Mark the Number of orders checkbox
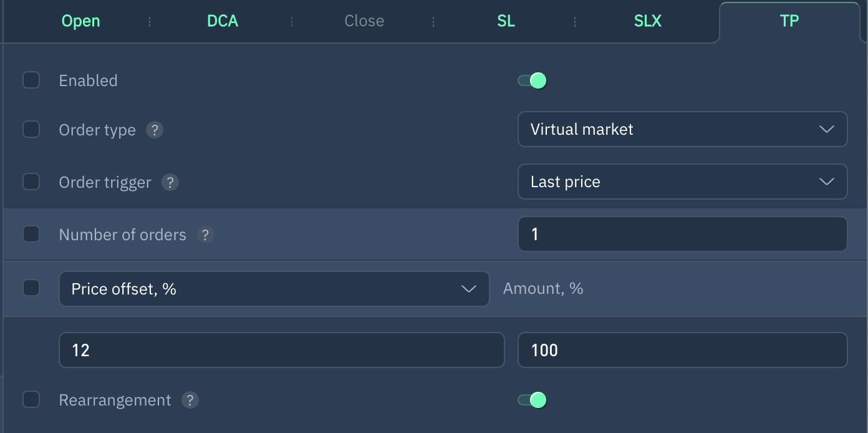 pyautogui.click(x=31, y=235)
